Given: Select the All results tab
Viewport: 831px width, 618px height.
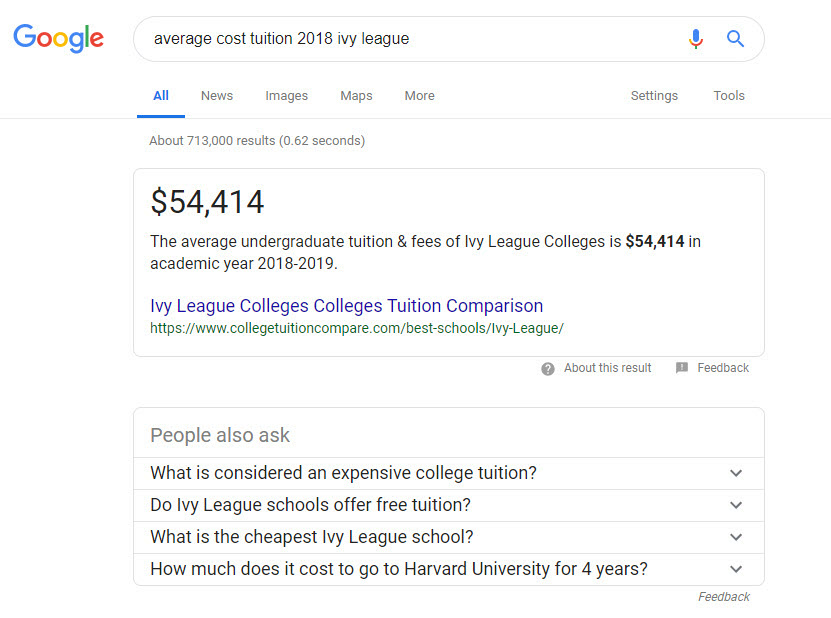Looking at the screenshot, I should [160, 96].
